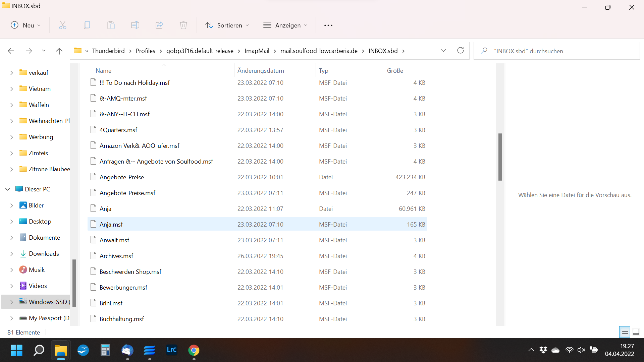
Task: Click the Cut scissors icon in toolbar
Action: point(63,25)
